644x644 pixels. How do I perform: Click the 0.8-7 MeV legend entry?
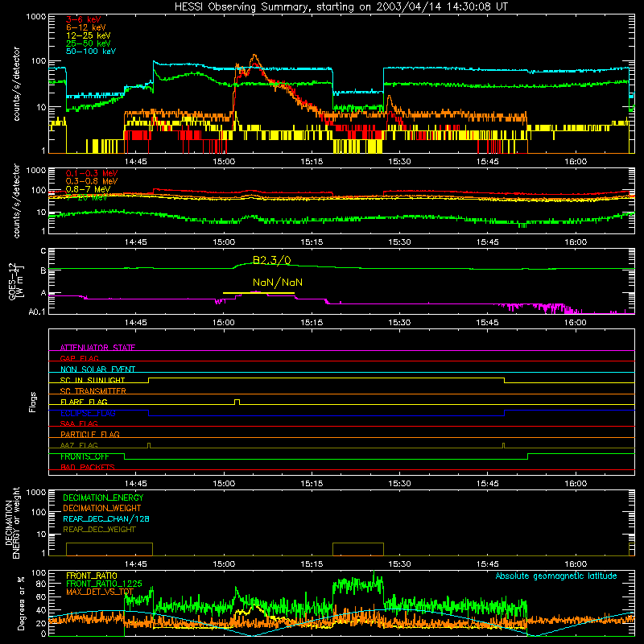pos(88,189)
